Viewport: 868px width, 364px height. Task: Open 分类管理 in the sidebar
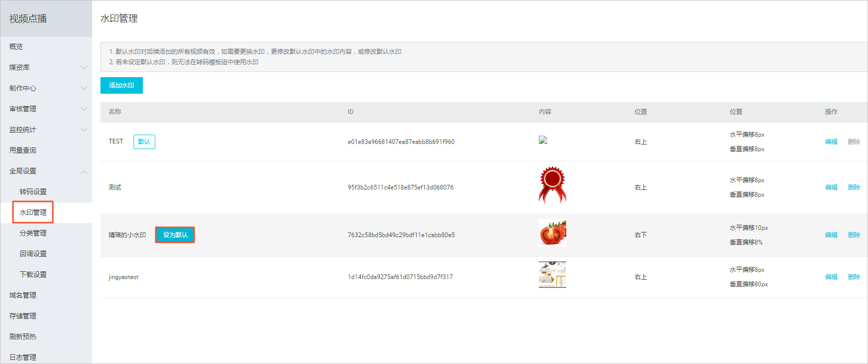pos(33,233)
